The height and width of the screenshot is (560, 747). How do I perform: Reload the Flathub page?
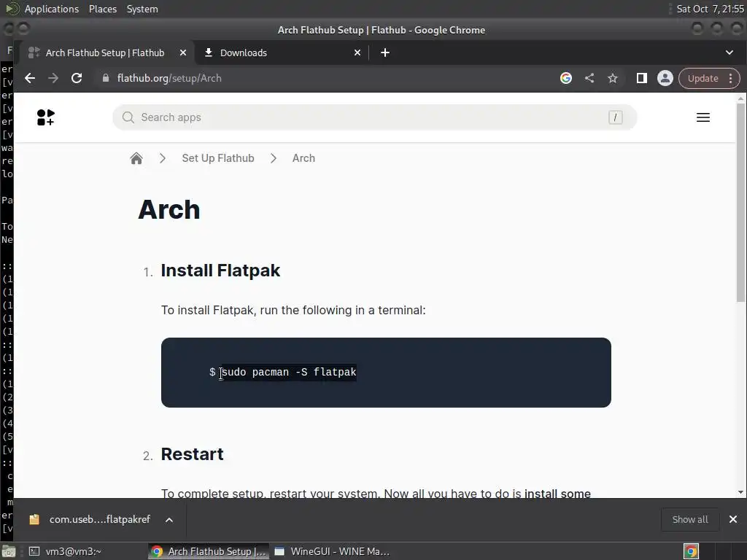pyautogui.click(x=76, y=78)
